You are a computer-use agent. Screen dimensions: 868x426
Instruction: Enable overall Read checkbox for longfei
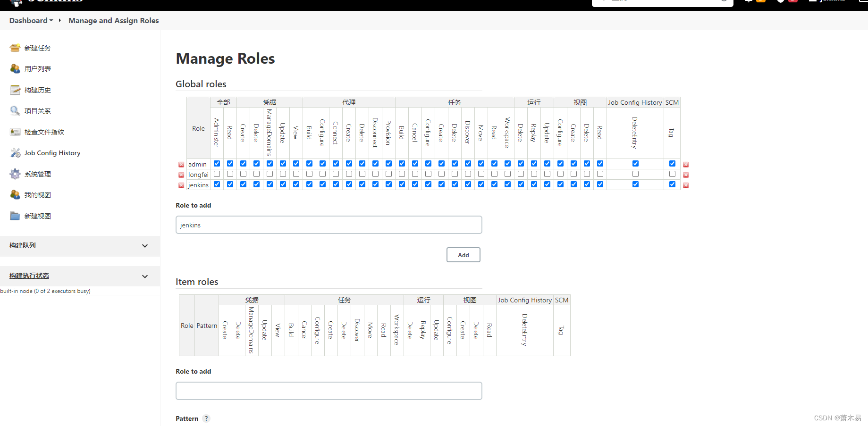(x=230, y=174)
